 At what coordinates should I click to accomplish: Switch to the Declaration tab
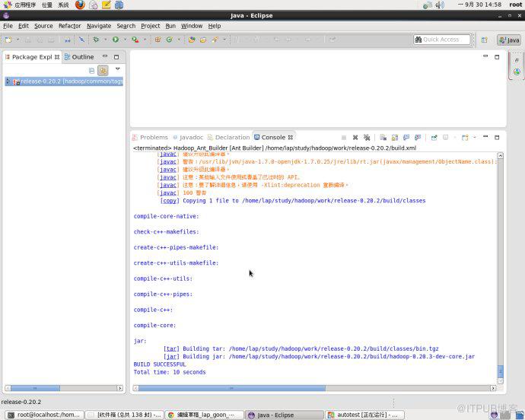click(x=229, y=137)
